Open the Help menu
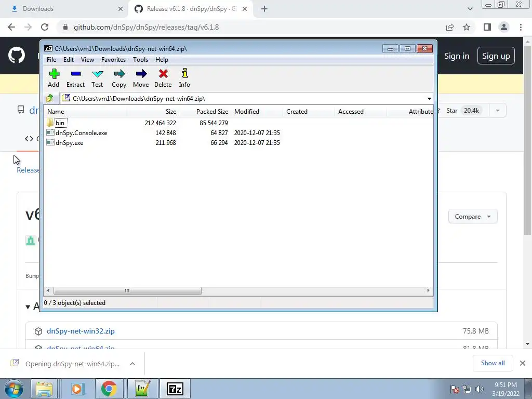 (162, 59)
